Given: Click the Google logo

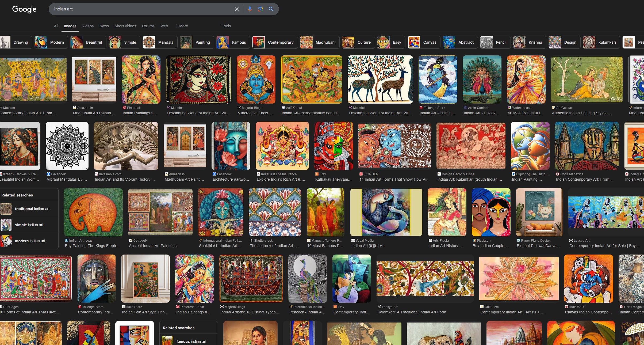Looking at the screenshot, I should tap(24, 9).
